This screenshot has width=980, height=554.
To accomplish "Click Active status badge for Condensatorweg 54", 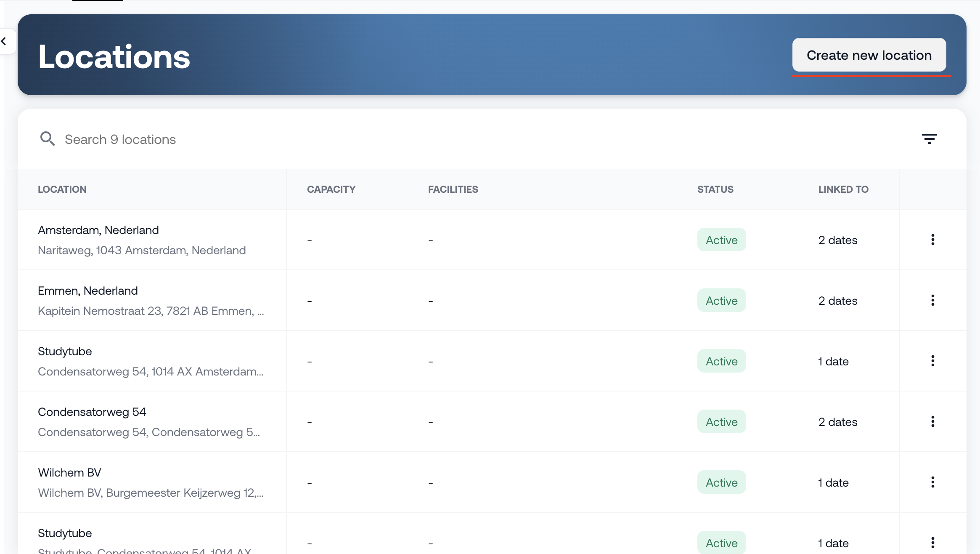I will click(721, 422).
